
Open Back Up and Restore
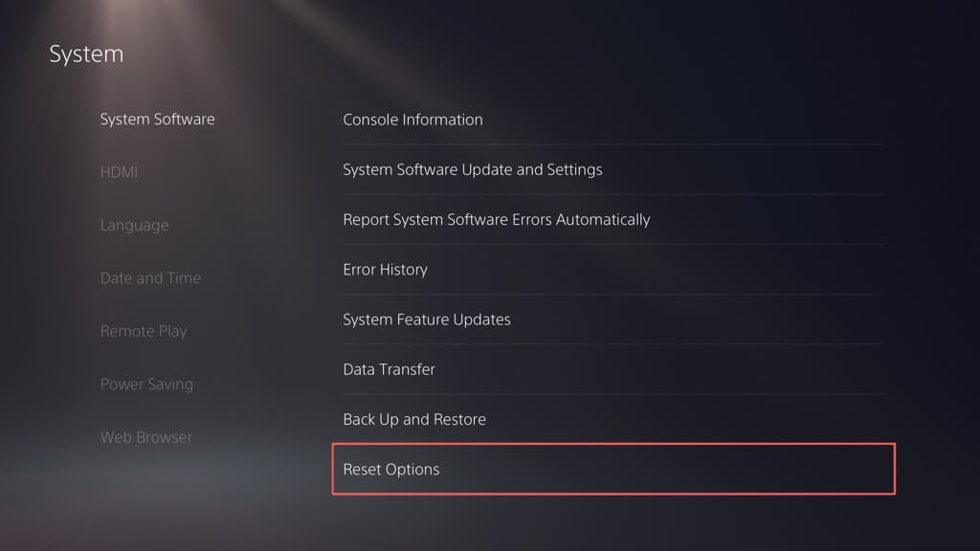[x=414, y=419]
